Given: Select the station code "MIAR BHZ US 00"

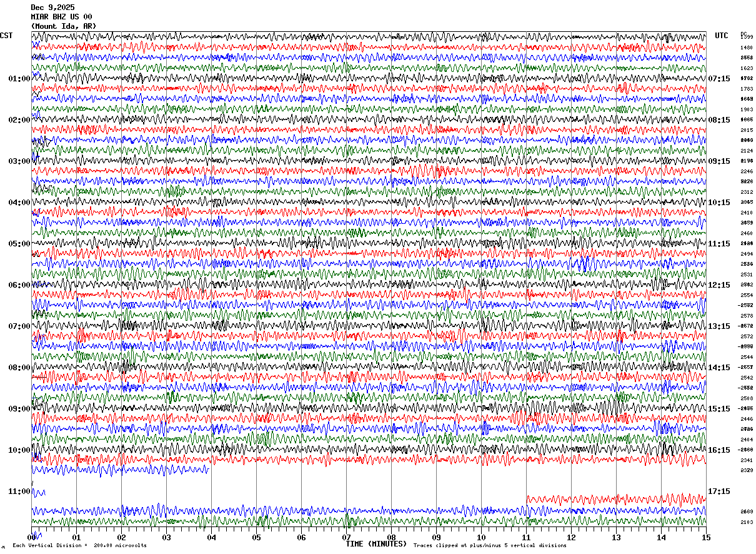Looking at the screenshot, I should click(x=61, y=17).
